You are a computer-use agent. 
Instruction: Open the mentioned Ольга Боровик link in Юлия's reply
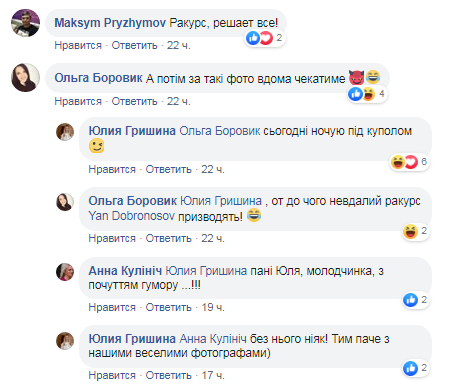(x=220, y=131)
